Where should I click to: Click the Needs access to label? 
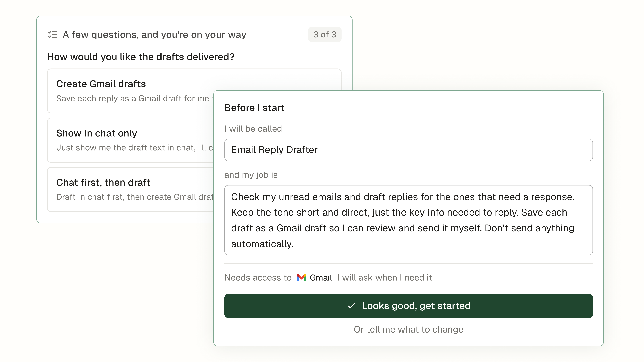(x=258, y=278)
